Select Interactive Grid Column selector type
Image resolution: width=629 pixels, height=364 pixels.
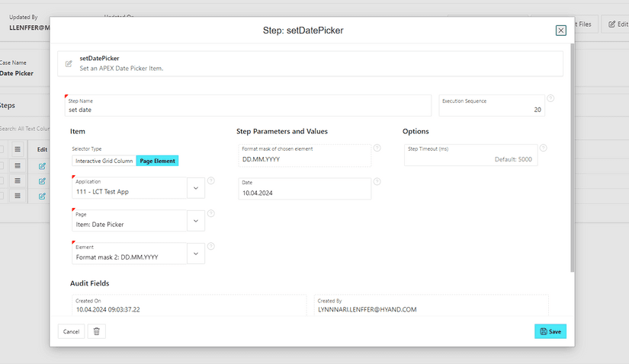pyautogui.click(x=104, y=161)
